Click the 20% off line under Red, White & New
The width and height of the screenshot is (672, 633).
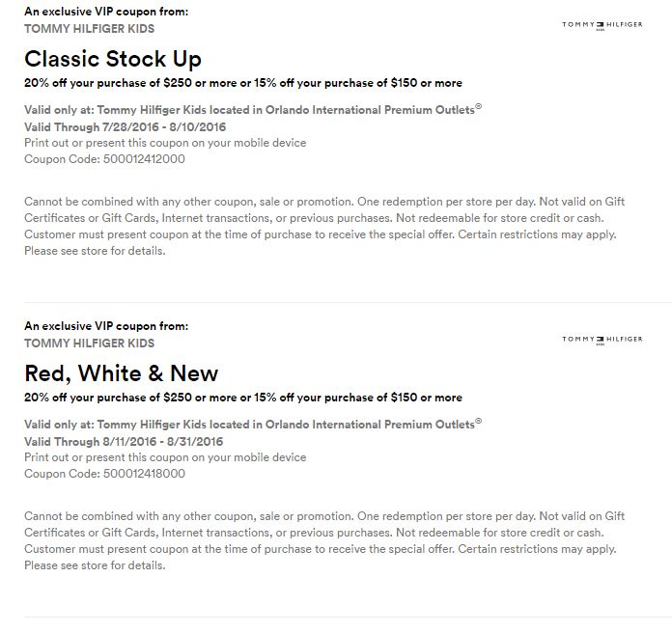click(x=243, y=398)
